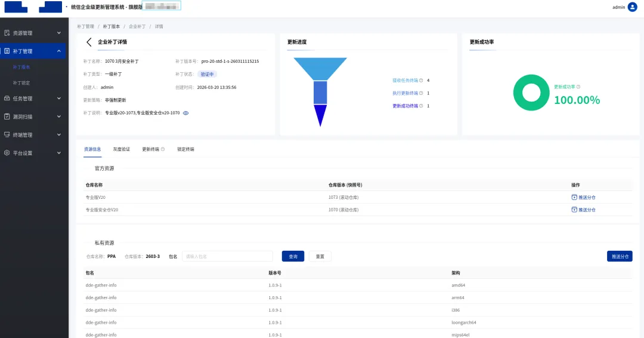Click help icon beside 更新成功率 label
The height and width of the screenshot is (338, 644).
[578, 87]
